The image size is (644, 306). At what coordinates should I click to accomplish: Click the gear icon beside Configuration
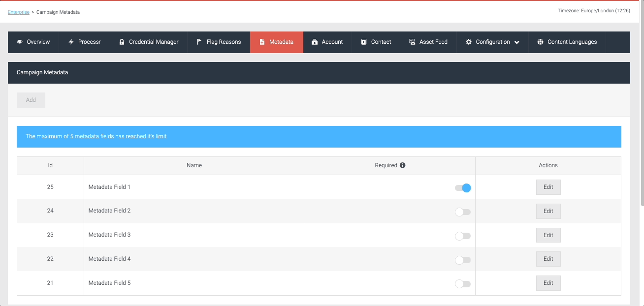click(x=469, y=42)
